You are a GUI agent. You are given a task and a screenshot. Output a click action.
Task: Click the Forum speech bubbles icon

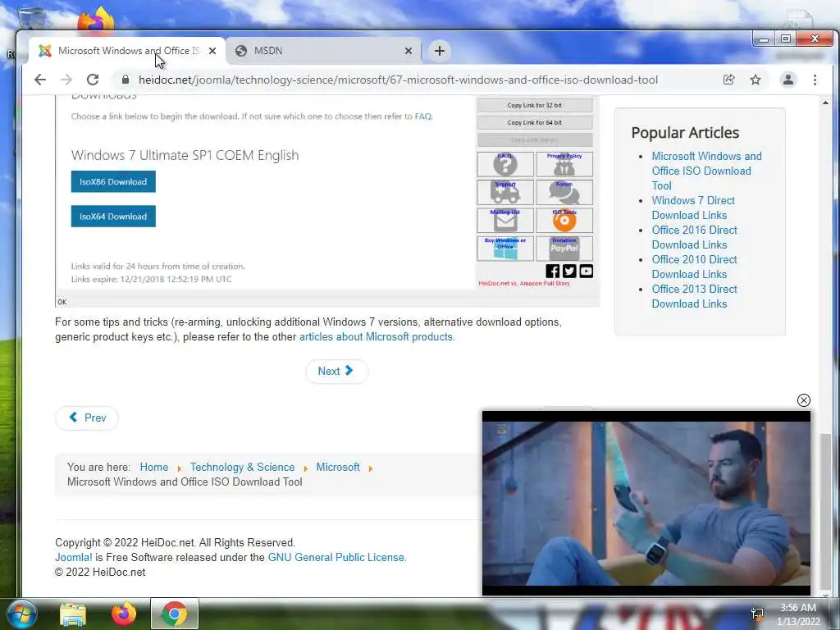click(564, 192)
